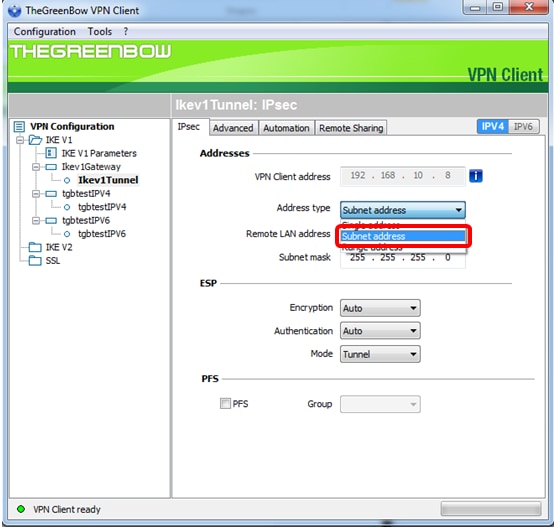Click the Ikev1Tunnel circle icon
554x528 pixels.
[67, 181]
